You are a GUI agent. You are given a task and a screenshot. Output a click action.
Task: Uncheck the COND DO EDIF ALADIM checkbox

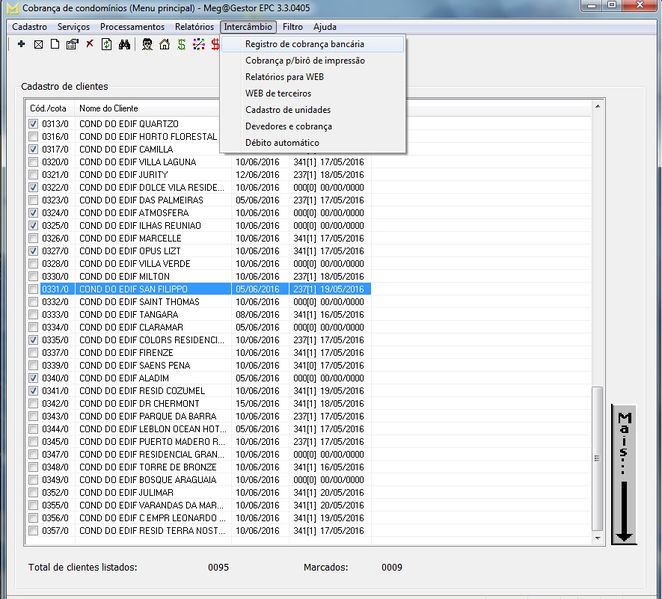click(x=34, y=378)
